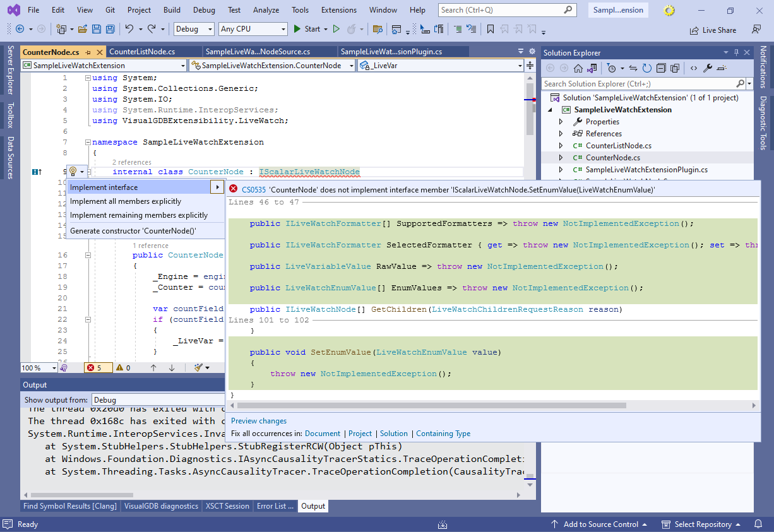Viewport: 774px width, 532px height.
Task: Toggle the 5 errors indicator
Action: coord(98,367)
